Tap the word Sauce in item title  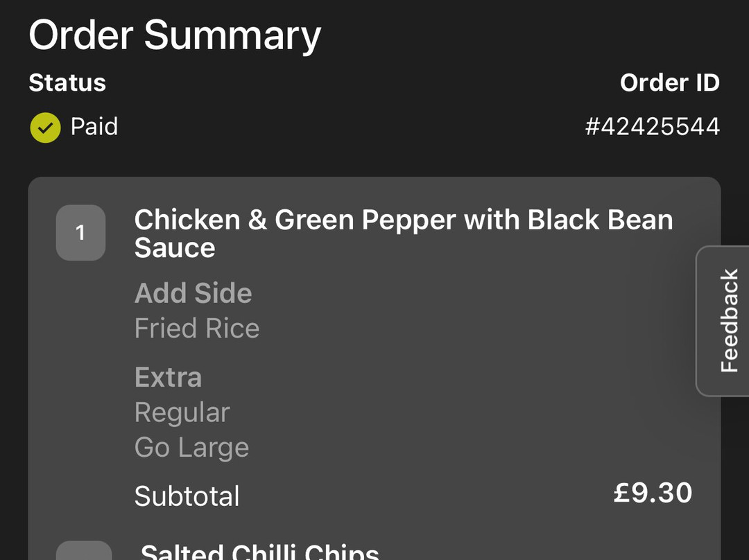pos(175,248)
